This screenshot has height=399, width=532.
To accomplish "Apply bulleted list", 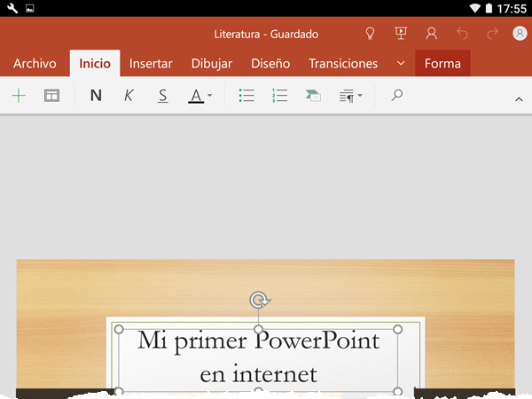I will pyautogui.click(x=246, y=96).
